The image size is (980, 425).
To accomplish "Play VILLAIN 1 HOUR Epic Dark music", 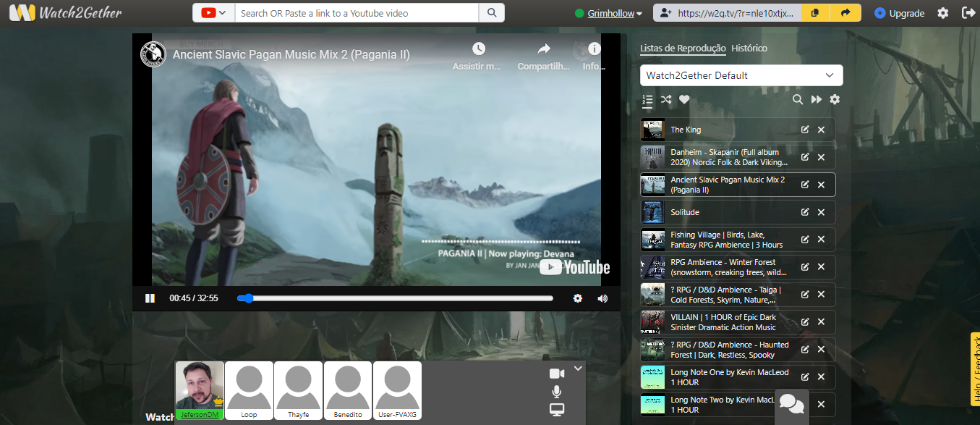I will coord(723,322).
